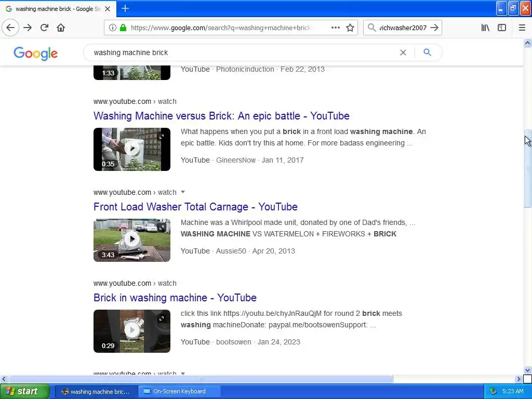Toggle the sidebar view
532x399 pixels.
point(502,28)
